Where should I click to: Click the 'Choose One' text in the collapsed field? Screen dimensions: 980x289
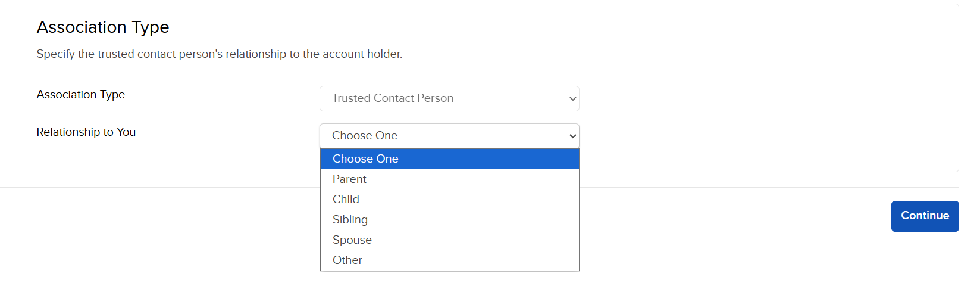[x=365, y=136]
